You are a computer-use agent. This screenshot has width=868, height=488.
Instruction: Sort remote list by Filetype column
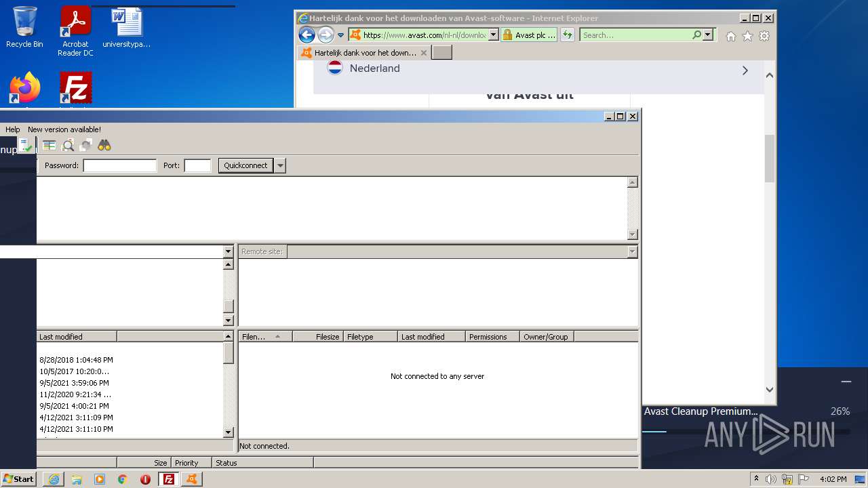(x=371, y=337)
